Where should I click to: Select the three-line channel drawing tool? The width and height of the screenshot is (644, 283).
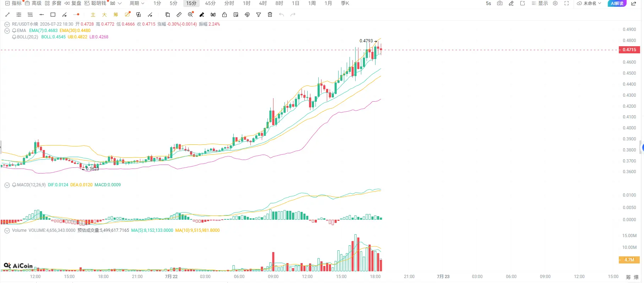(x=30, y=15)
